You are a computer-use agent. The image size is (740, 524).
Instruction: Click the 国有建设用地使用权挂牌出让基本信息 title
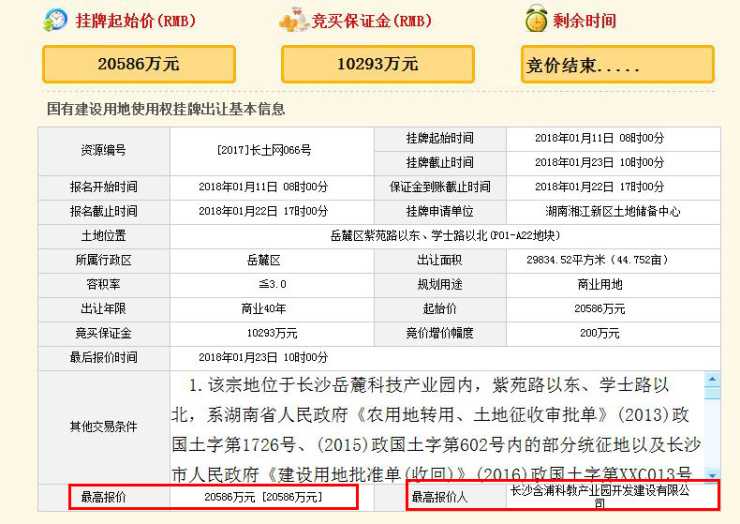click(166, 109)
